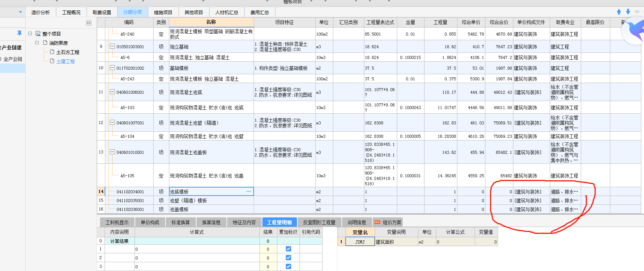Click the blue move-down arrow icon
The width and height of the screenshot is (644, 271).
click(628, 12)
